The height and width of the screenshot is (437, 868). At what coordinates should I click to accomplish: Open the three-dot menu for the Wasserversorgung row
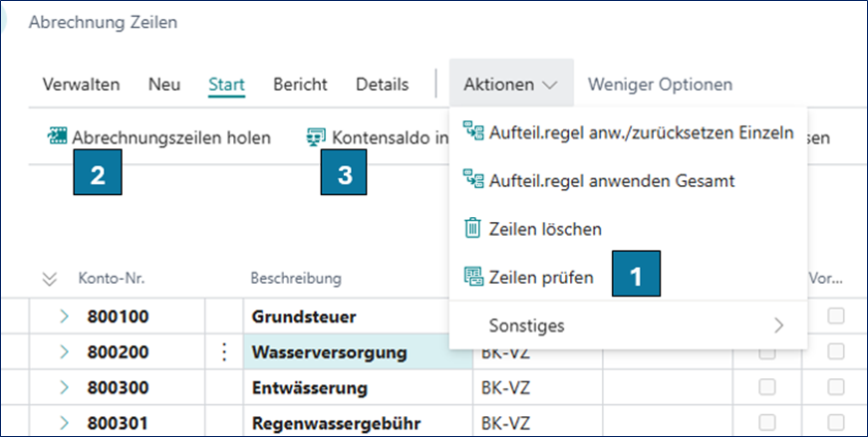coord(224,351)
